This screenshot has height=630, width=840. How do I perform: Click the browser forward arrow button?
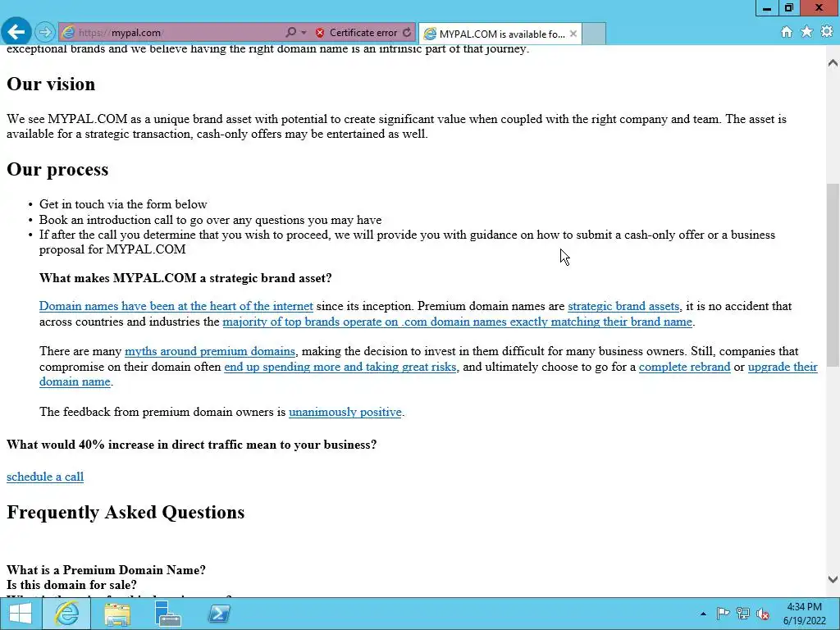pyautogui.click(x=45, y=32)
